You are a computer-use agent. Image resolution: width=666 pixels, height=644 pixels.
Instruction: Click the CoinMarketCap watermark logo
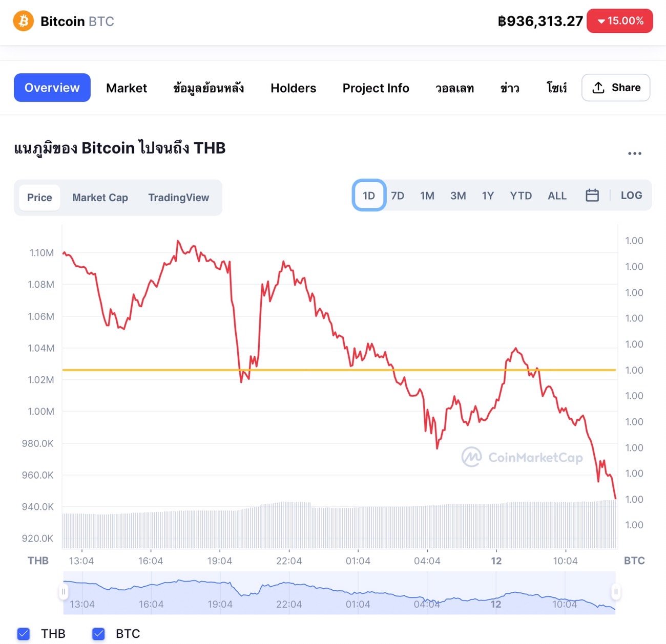(x=522, y=457)
